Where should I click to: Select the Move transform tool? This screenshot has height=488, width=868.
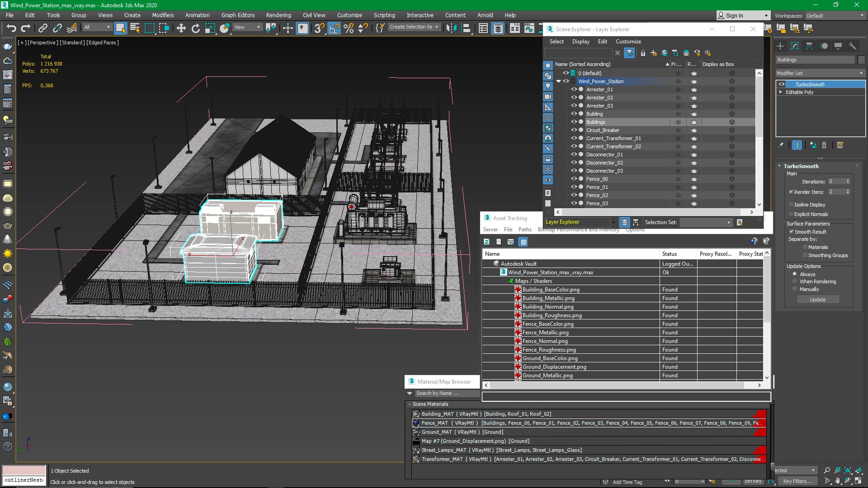pos(181,28)
